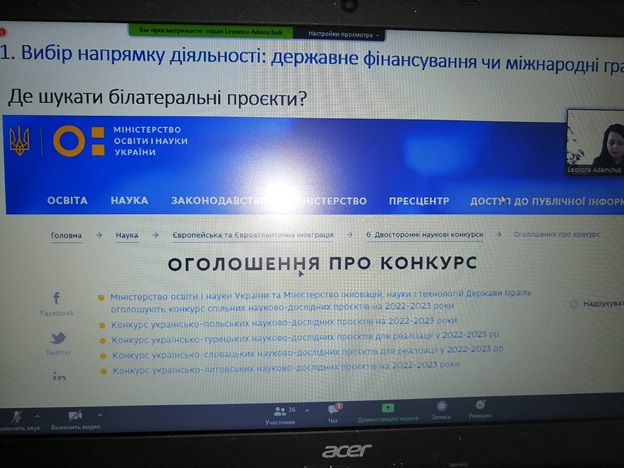The image size is (624, 468).
Task: Open the Ukraine-Israel joint projects competition link
Action: [x=321, y=300]
